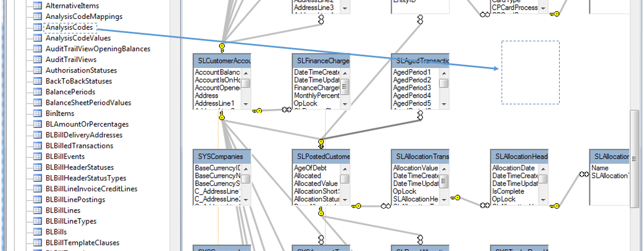
Task: Click scroll-up arrow in SLPostedCustomer field list
Action: tap(345, 168)
